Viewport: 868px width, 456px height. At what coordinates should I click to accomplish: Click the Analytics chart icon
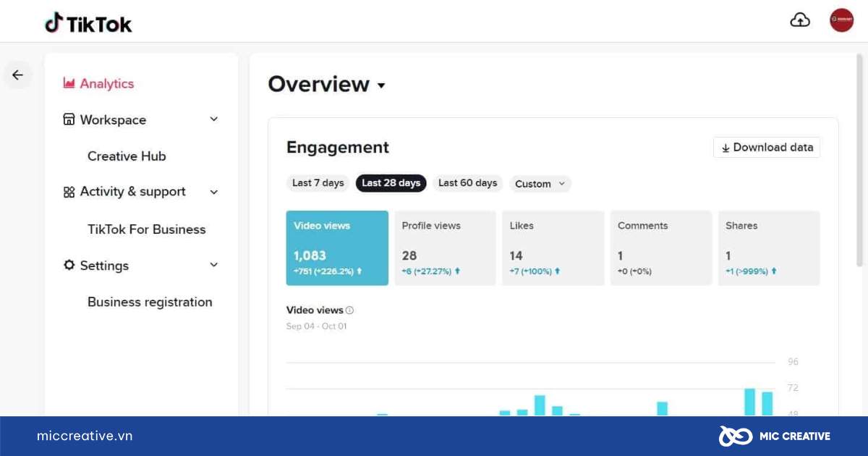tap(69, 83)
